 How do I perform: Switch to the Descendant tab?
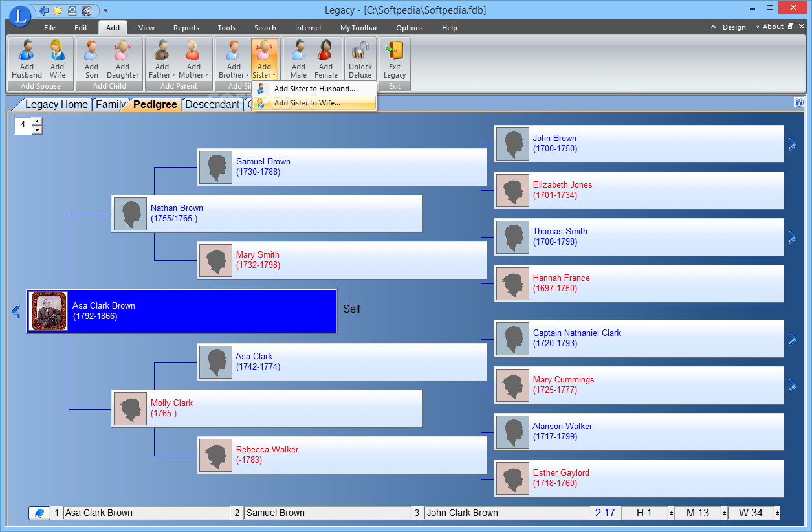point(212,104)
